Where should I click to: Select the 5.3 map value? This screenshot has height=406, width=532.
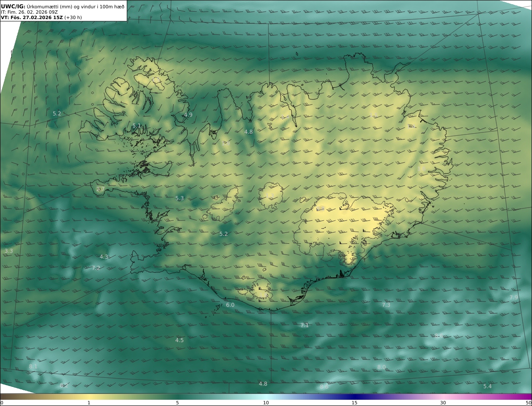[180, 198]
